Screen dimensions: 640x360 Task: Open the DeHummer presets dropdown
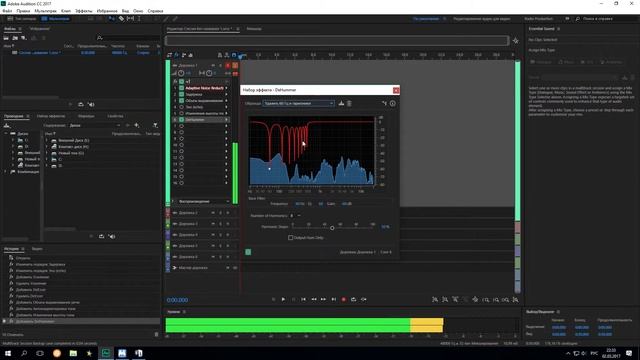298,103
